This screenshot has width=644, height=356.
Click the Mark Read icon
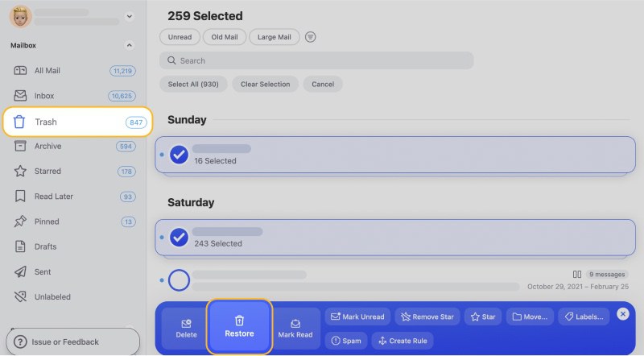[x=295, y=324]
